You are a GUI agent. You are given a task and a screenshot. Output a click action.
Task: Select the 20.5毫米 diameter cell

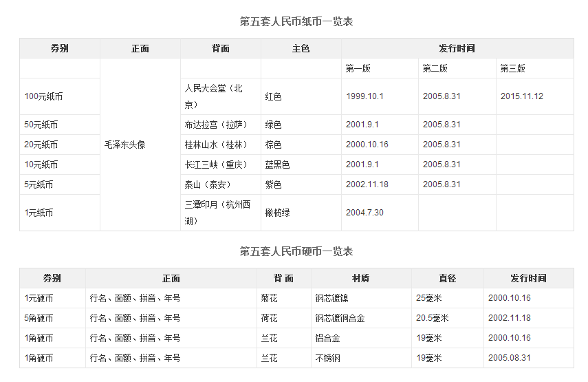coord(433,318)
